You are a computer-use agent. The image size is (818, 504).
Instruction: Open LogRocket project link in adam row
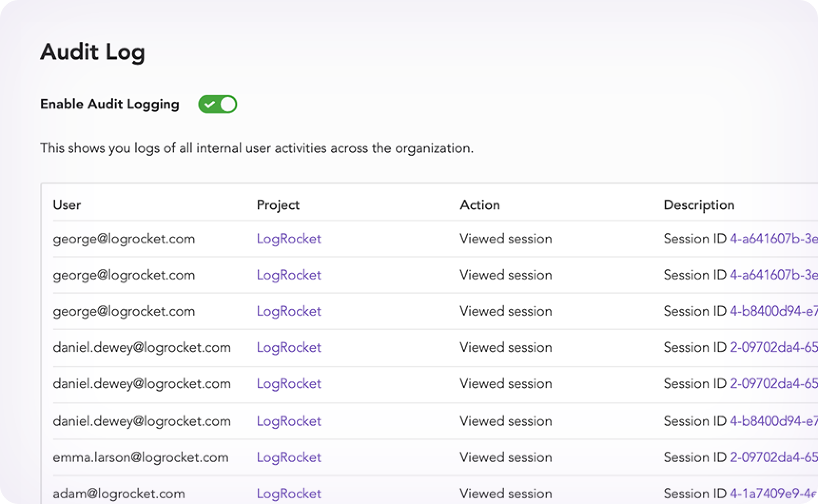click(x=289, y=494)
